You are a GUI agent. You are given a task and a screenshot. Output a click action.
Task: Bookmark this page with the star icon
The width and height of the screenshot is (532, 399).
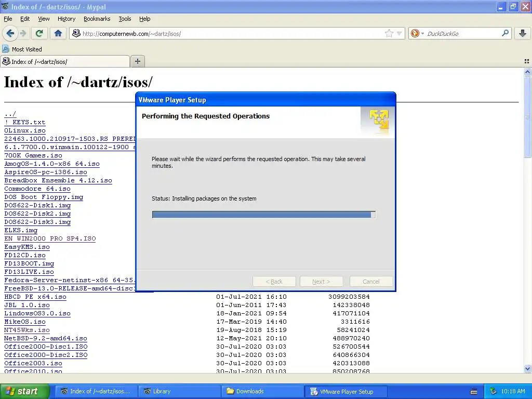coord(389,33)
